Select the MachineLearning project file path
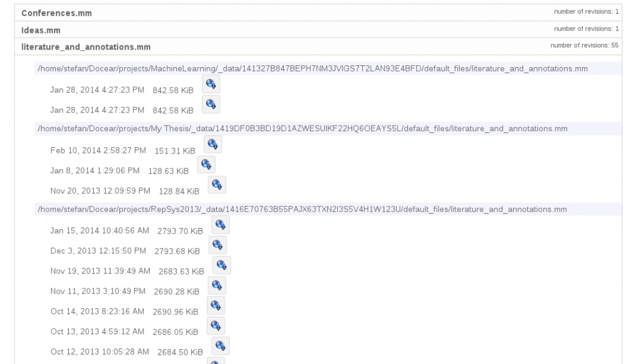 [313, 68]
